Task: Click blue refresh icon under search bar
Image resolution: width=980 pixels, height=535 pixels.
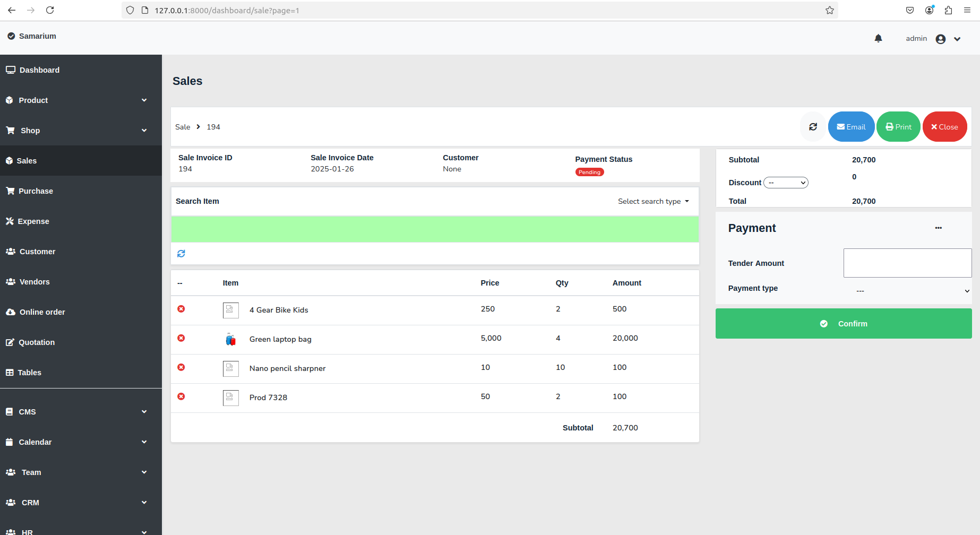Action: (181, 254)
